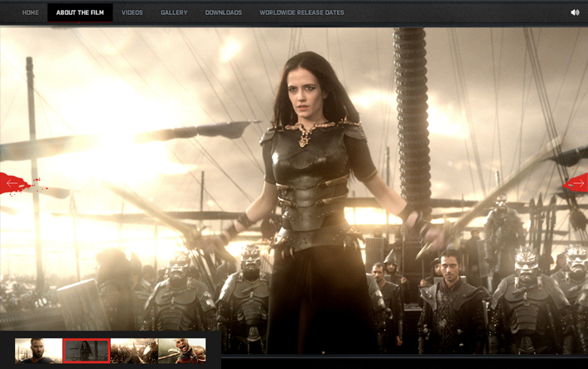Viewport: 588px width, 369px height.
Task: Select the highlighted woman on ship thumbnail
Action: click(x=86, y=351)
